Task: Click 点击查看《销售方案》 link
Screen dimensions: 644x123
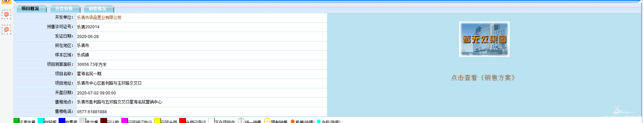Action: [x=483, y=78]
